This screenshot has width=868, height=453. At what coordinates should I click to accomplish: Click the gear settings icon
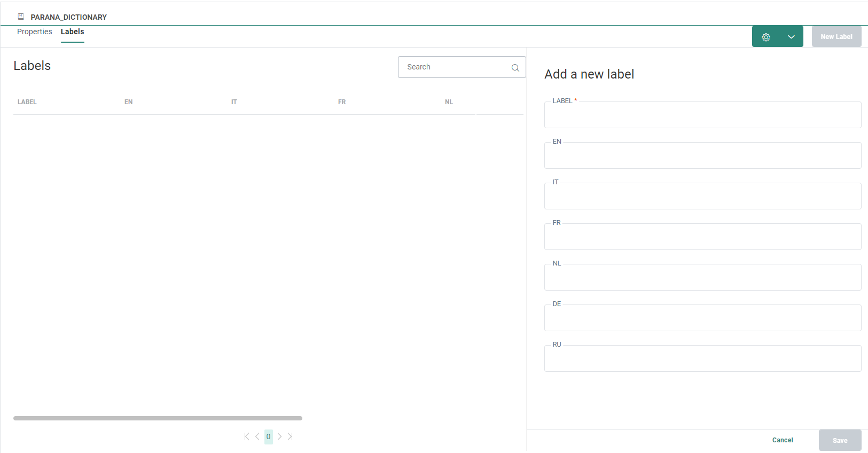coord(765,37)
